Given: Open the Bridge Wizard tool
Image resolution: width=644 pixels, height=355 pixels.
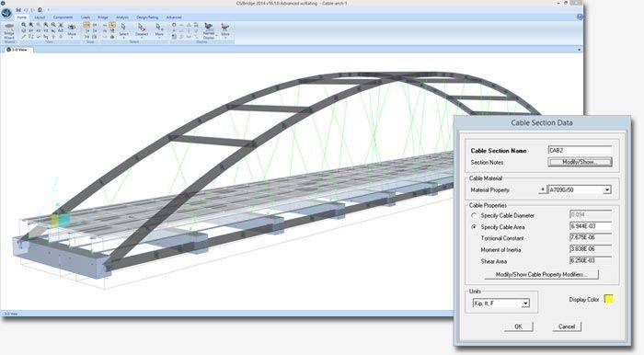Looking at the screenshot, I should [x=8, y=32].
